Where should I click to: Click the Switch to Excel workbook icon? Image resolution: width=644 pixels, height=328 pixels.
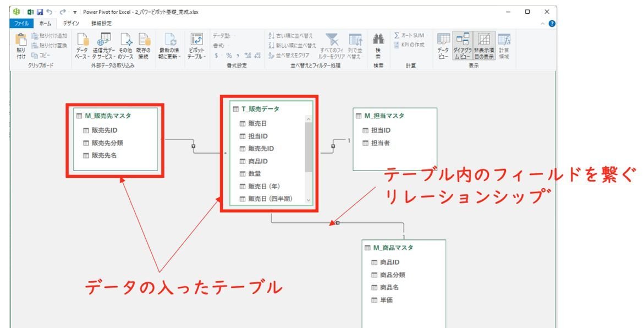pyautogui.click(x=30, y=12)
